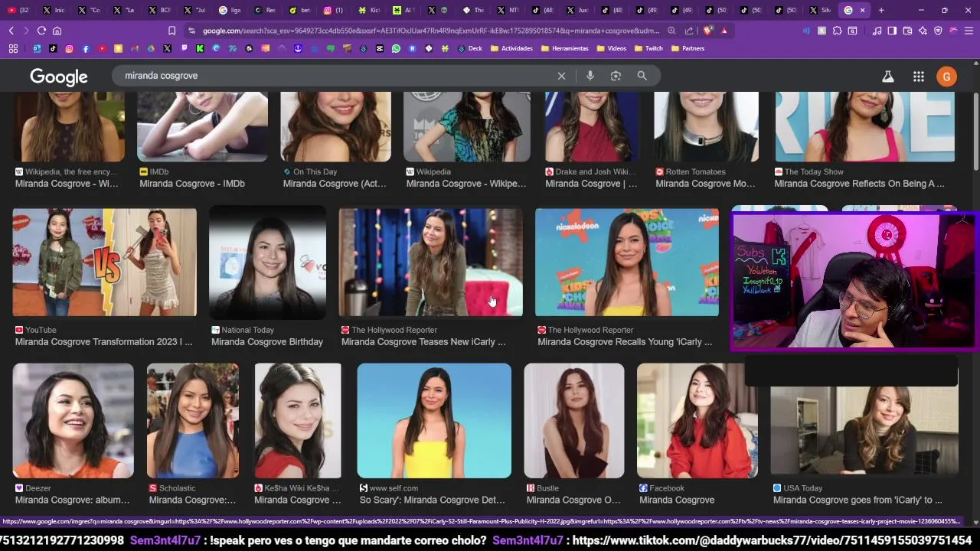This screenshot has width=980, height=551.
Task: Open the Brave Shields lion icon
Action: (x=707, y=31)
